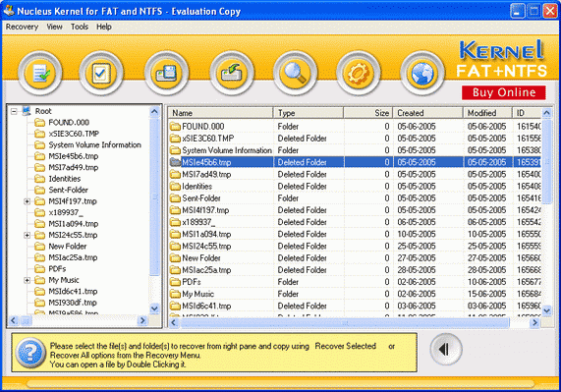Screen dimensions: 561x392
Task: Click folder icon of MSIe45b6.tmp highlighted row
Action: (175, 162)
